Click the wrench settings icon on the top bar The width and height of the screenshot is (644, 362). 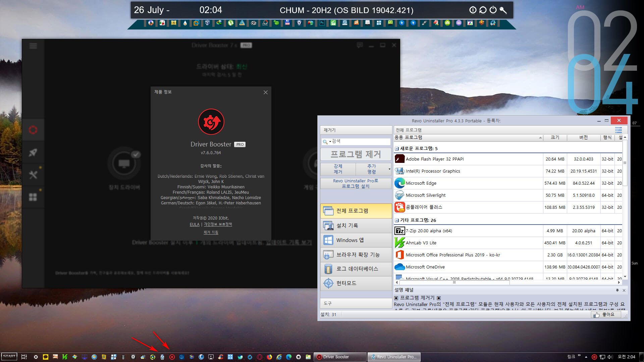pos(503,10)
